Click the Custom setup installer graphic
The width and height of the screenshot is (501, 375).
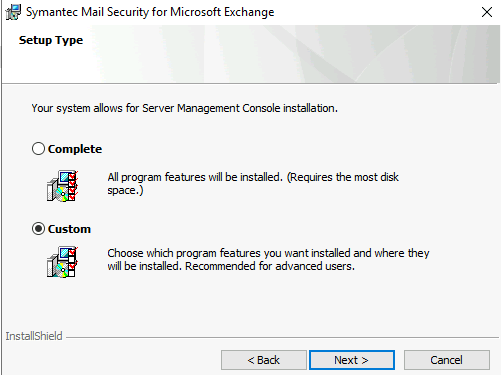coord(63,262)
